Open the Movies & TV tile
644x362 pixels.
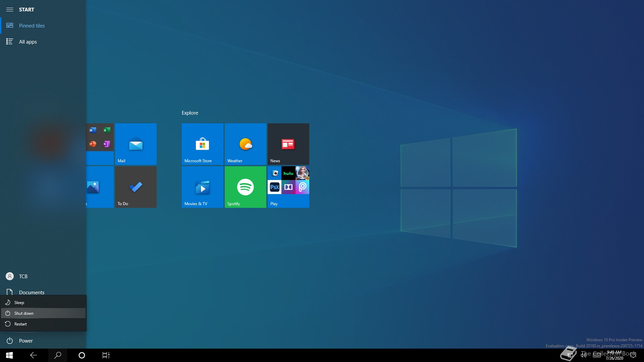pyautogui.click(x=203, y=187)
